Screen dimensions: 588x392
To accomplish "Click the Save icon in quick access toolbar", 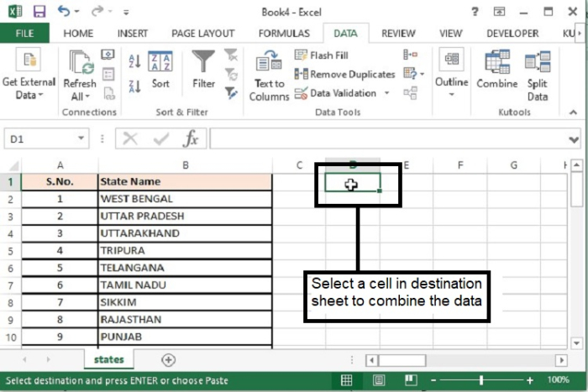I will pyautogui.click(x=39, y=12).
